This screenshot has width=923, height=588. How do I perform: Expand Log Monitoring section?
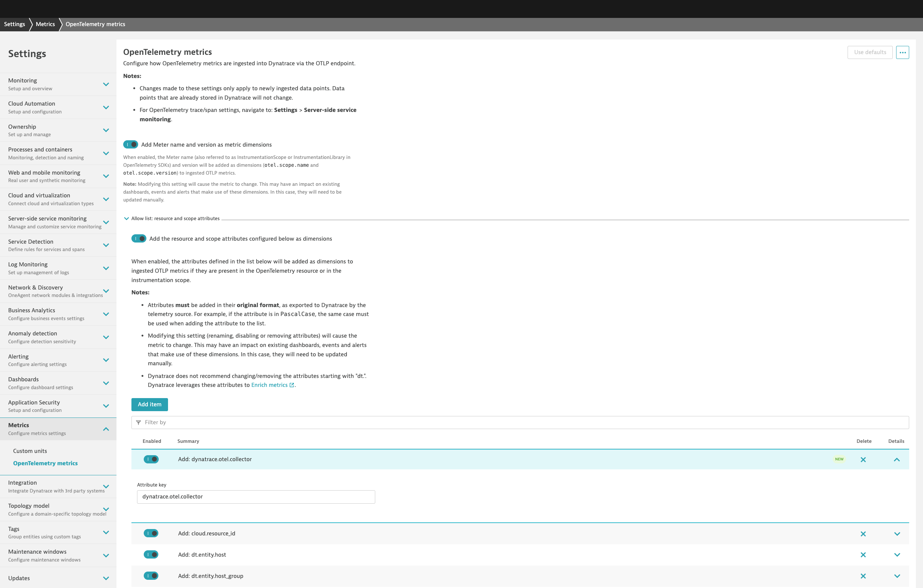coord(106,268)
